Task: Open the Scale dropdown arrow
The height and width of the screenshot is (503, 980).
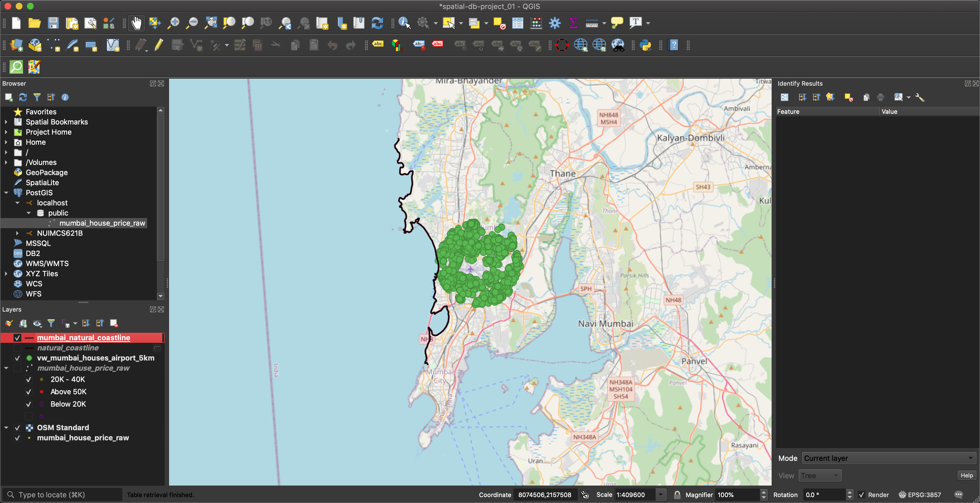Action: pos(661,495)
